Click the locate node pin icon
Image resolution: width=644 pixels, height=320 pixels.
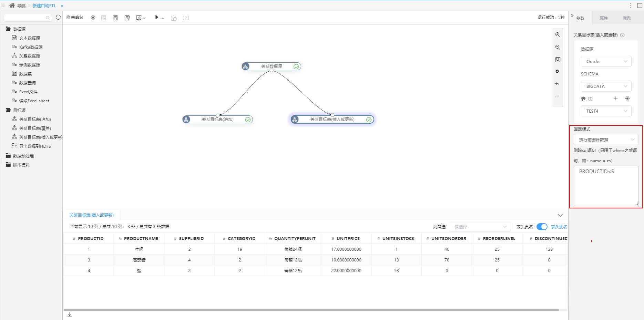[557, 72]
